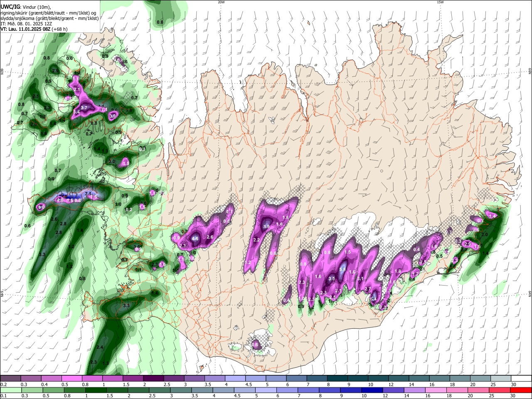Select the 'rigning/skúrir' legend description line
The width and height of the screenshot is (532, 399).
[48, 13]
